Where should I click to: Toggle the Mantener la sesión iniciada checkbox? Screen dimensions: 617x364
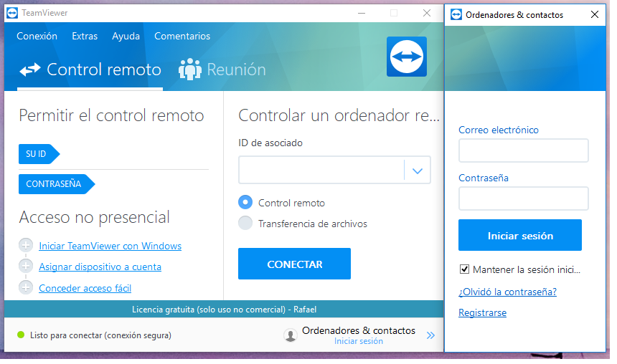464,269
